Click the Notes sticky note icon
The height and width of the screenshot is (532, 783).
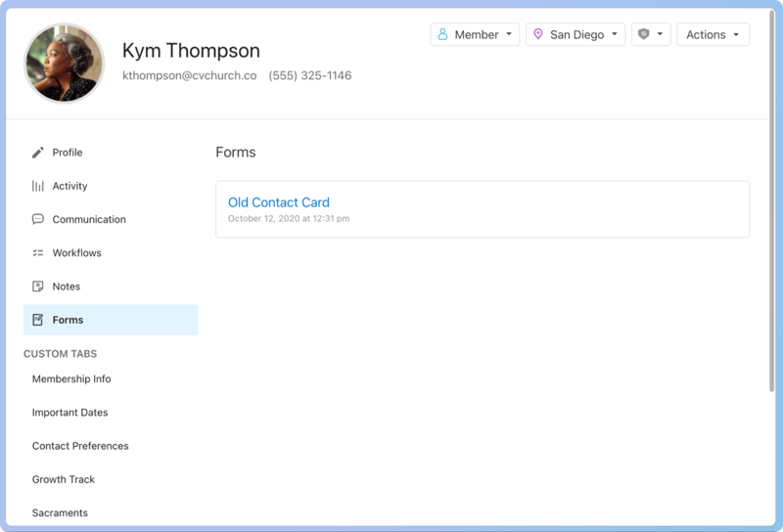tap(38, 287)
